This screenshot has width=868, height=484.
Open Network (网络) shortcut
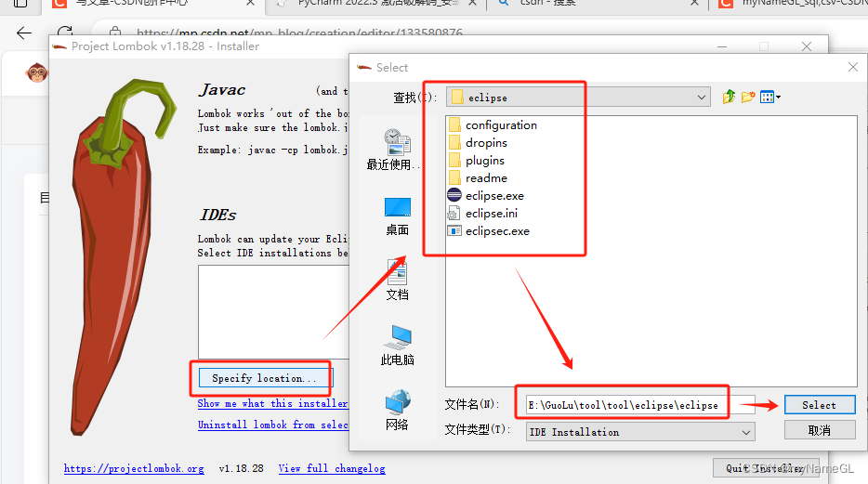tap(397, 411)
